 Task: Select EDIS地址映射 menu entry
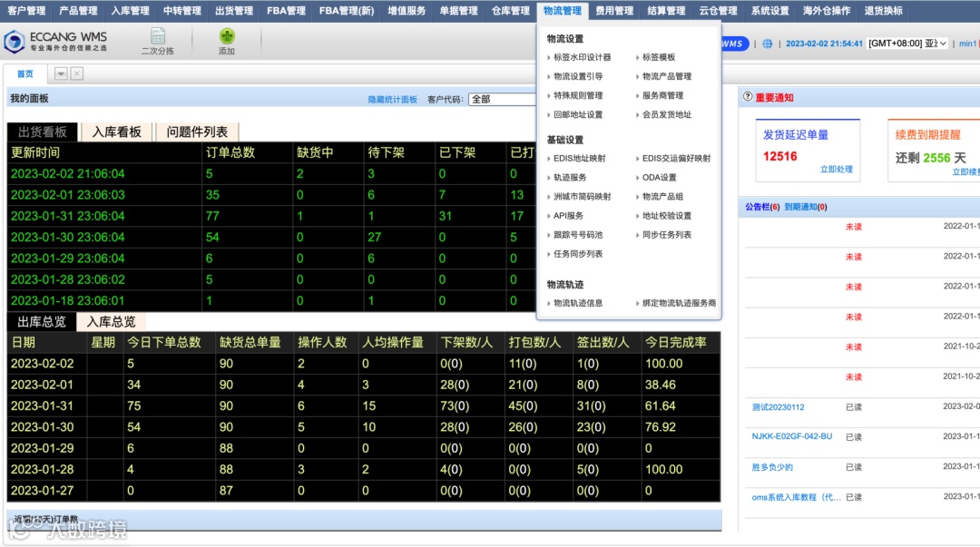tap(579, 158)
